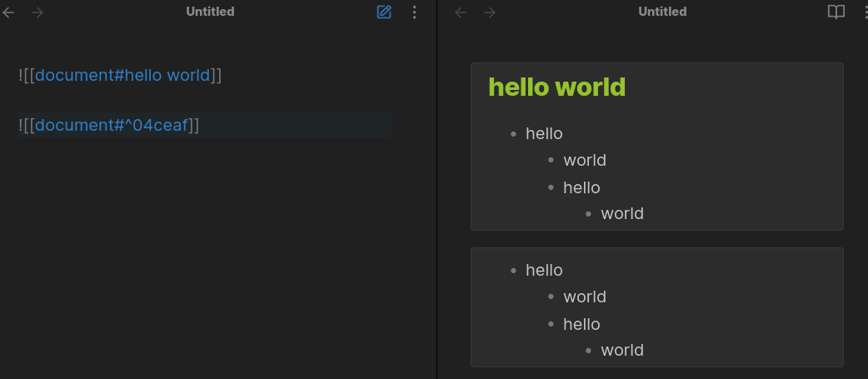Click the green hello world heading
Screen dimensions: 868x379
coord(557,87)
